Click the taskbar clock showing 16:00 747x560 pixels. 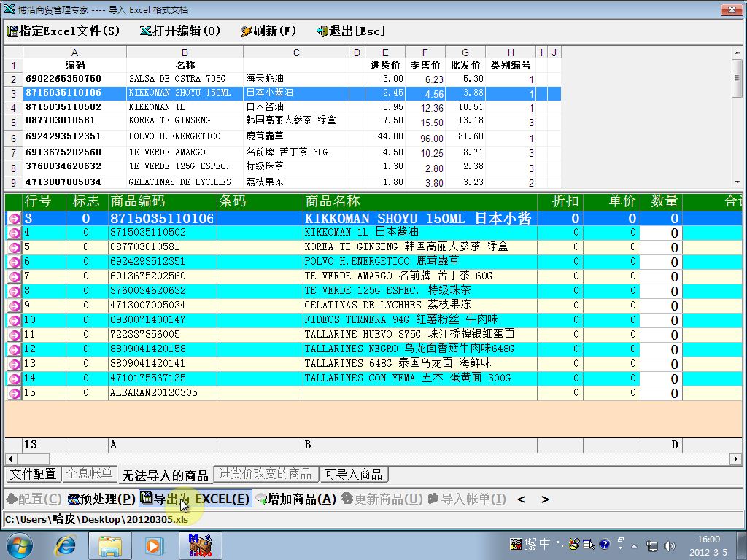point(708,545)
